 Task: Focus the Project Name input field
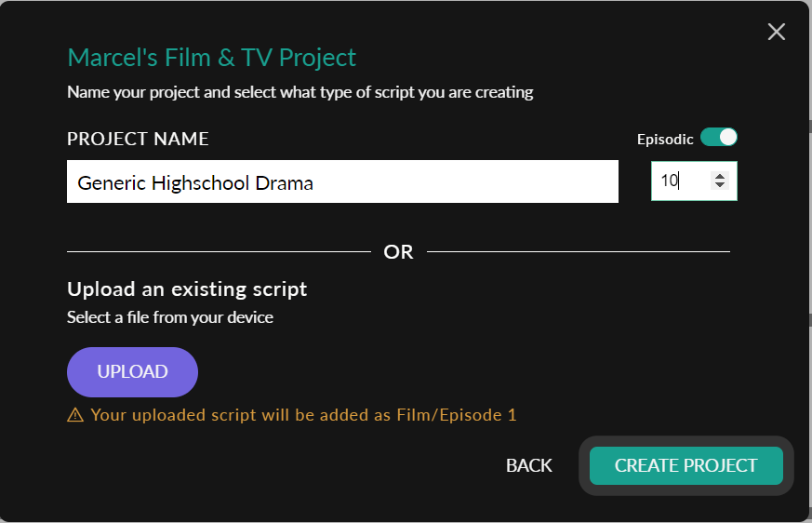[342, 181]
